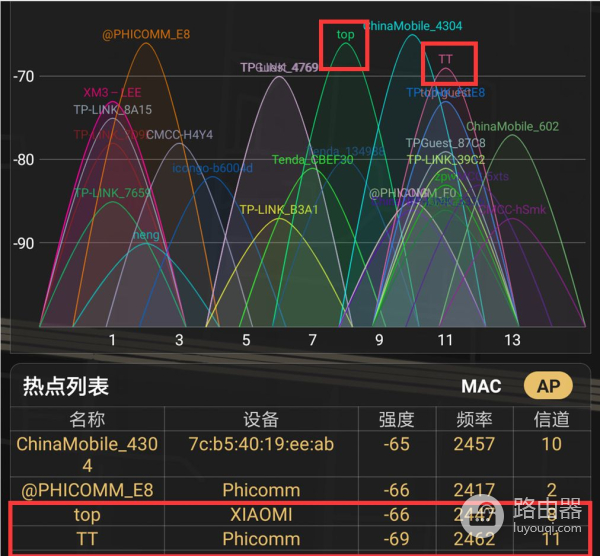The height and width of the screenshot is (556, 600).
Task: Click channel 7 on the chart axis
Action: [x=313, y=340]
